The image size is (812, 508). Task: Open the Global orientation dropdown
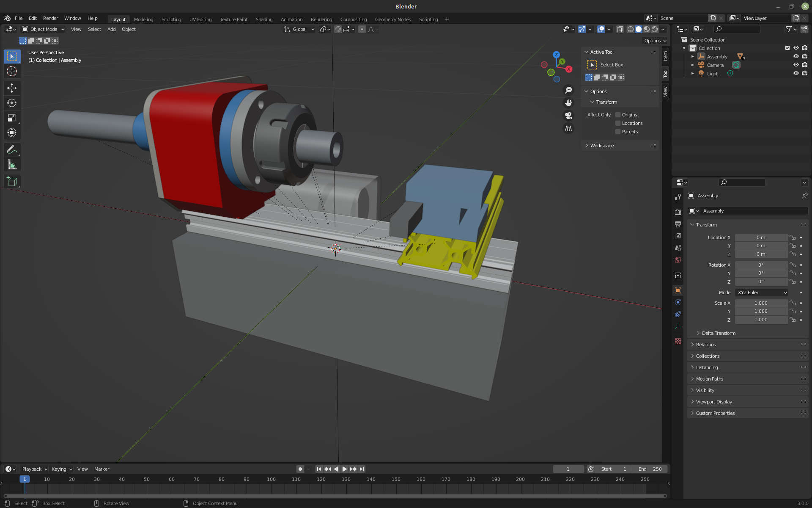point(299,29)
